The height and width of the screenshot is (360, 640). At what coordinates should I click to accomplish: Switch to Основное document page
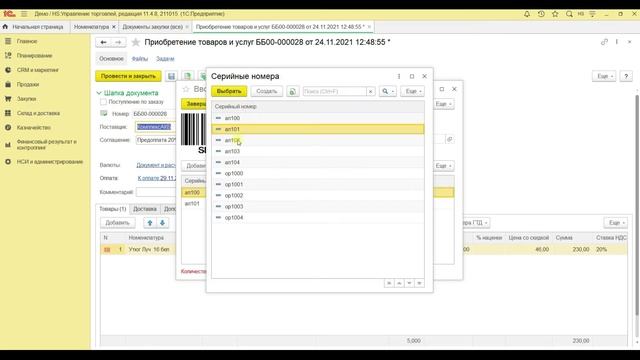click(111, 59)
